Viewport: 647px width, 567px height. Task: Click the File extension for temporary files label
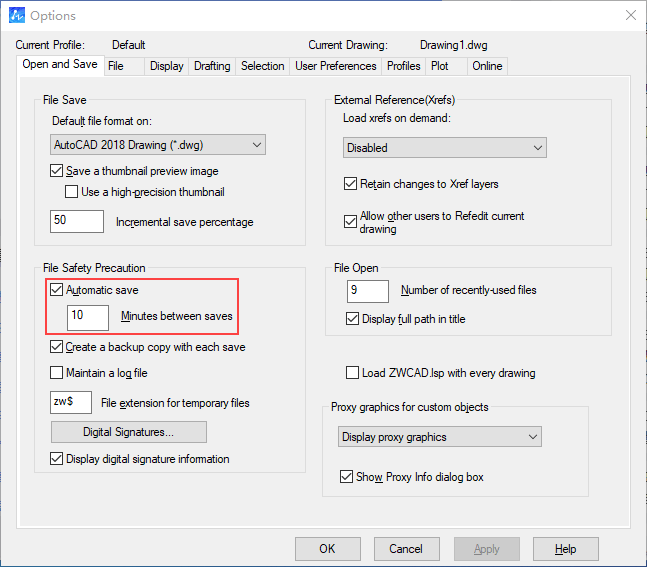(x=175, y=403)
